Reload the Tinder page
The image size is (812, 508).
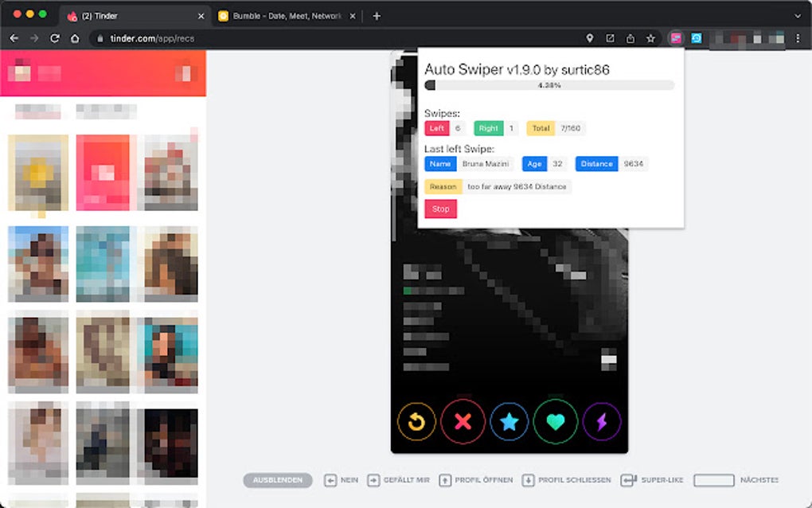[54, 37]
